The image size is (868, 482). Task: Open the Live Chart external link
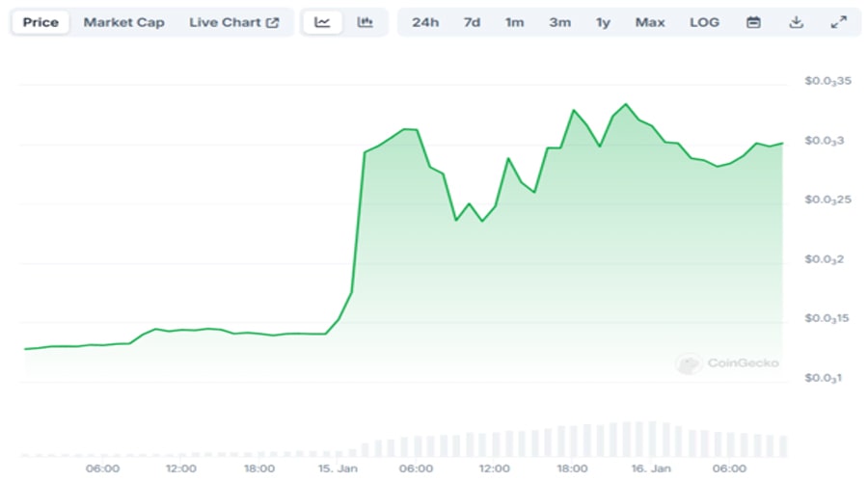coord(233,22)
